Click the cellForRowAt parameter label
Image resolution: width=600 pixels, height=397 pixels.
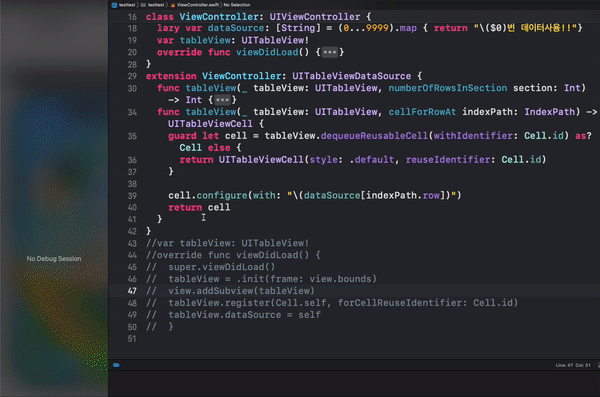click(422, 112)
